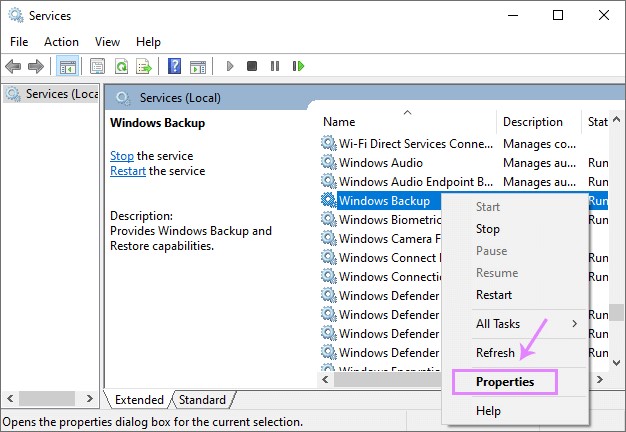This screenshot has width=626, height=432.
Task: Open the Action menu
Action: (x=61, y=42)
